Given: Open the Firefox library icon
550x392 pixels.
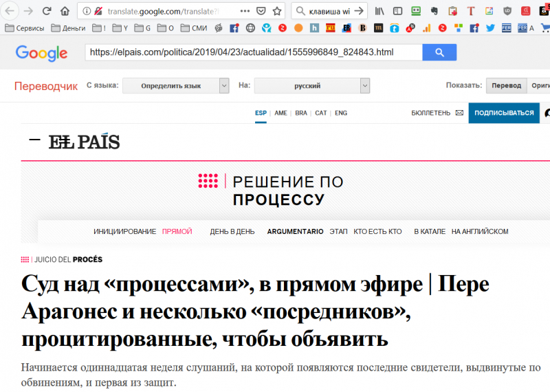Looking at the screenshot, I should pyautogui.click(x=379, y=11).
